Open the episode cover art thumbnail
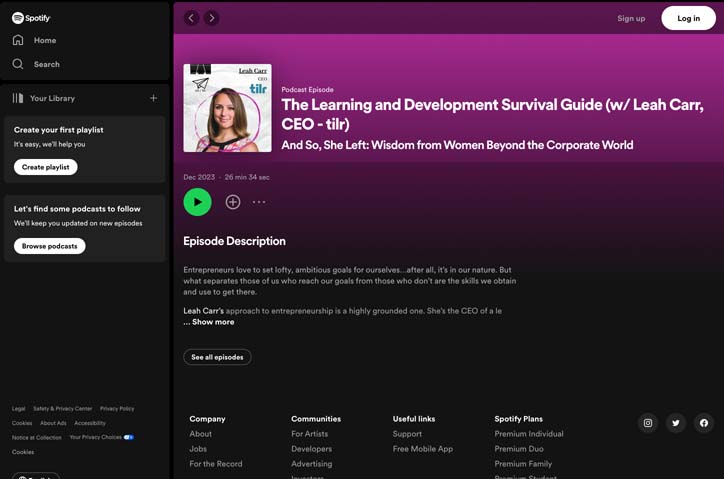 point(227,108)
